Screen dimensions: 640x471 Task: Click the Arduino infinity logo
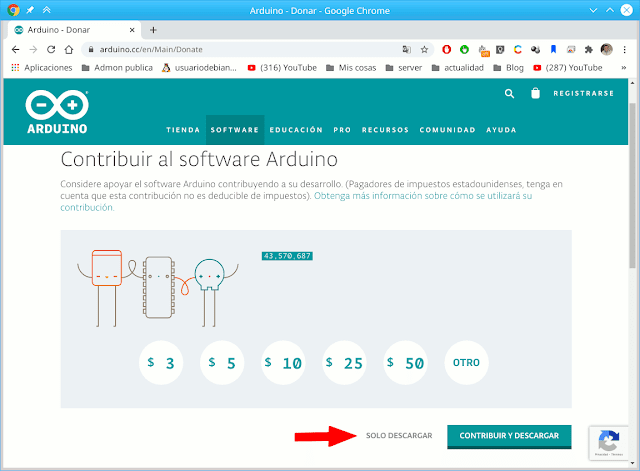click(x=57, y=112)
